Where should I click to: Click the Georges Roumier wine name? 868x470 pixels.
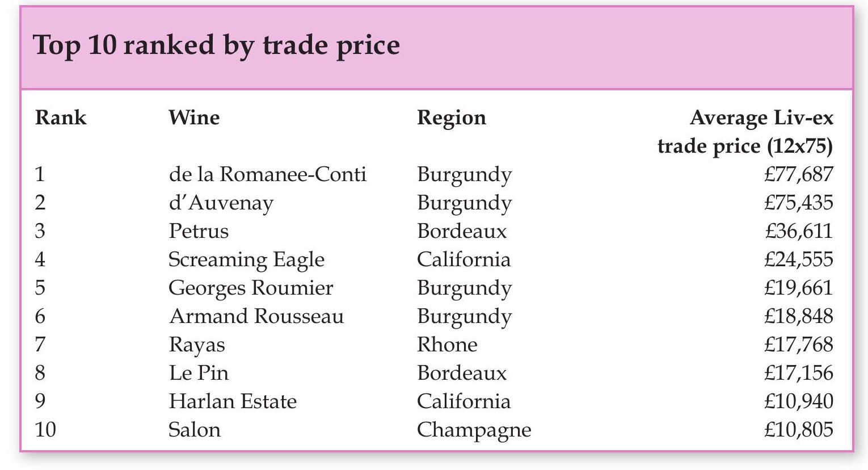[251, 288]
